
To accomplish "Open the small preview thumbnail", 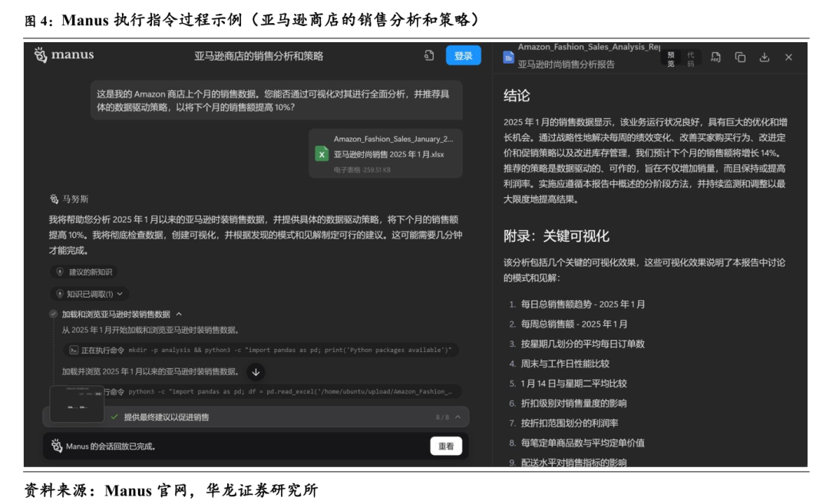I will tap(77, 404).
